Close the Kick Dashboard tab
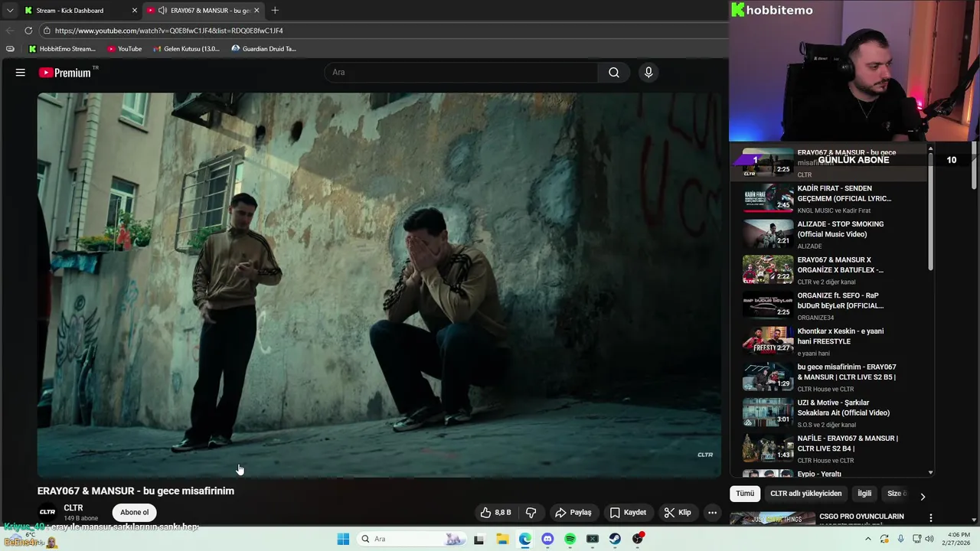The image size is (980, 551). [x=135, y=11]
